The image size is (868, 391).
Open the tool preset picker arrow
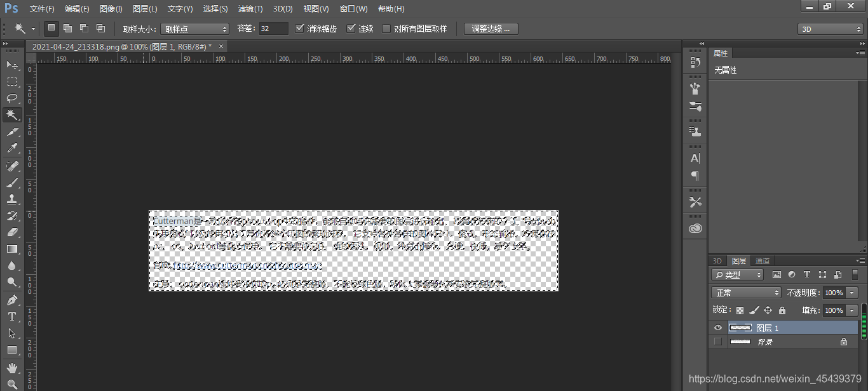tap(33, 29)
